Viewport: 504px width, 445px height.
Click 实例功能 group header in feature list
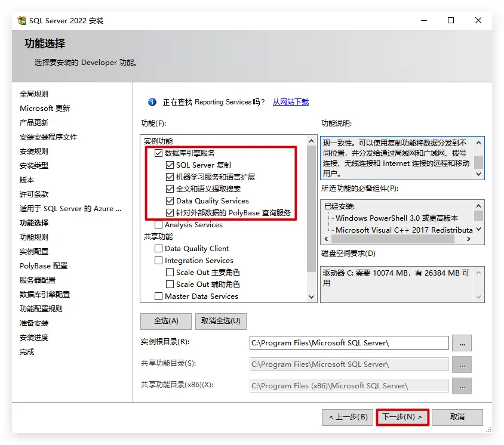pos(158,141)
